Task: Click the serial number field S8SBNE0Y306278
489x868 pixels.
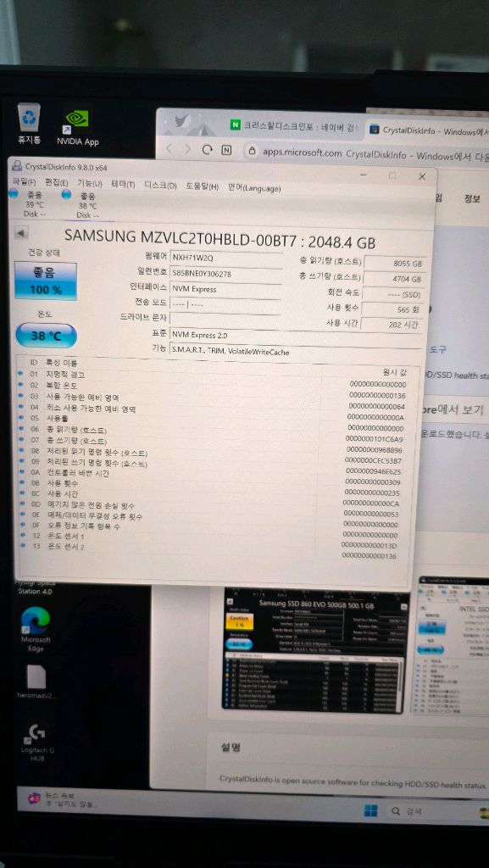Action: [x=225, y=274]
